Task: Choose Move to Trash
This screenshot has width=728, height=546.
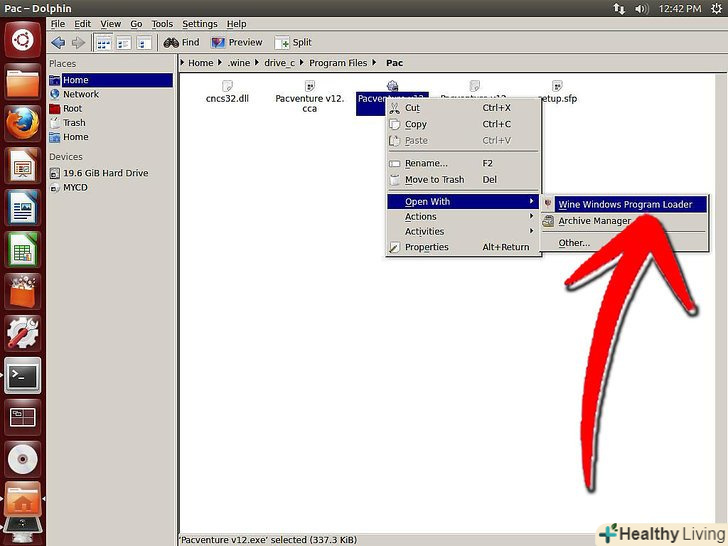Action: [x=463, y=180]
